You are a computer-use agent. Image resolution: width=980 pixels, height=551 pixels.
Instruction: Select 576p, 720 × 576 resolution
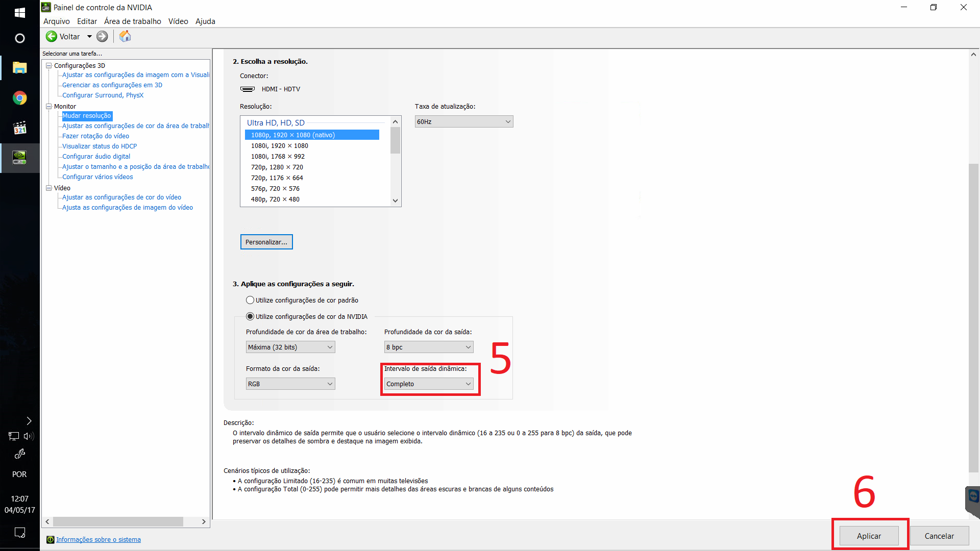[x=312, y=188]
